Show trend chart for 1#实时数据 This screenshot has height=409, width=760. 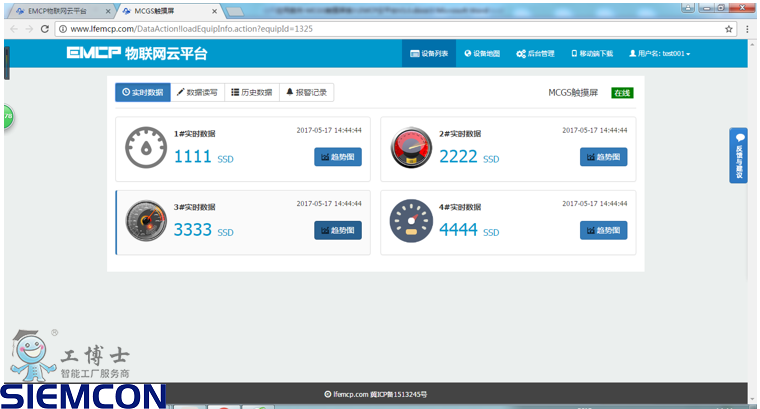338,157
